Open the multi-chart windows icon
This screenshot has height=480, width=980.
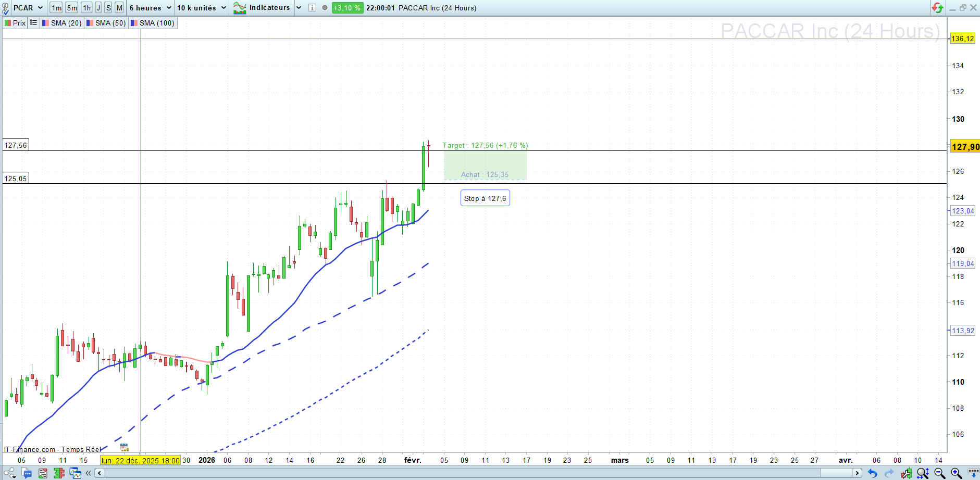(x=76, y=473)
